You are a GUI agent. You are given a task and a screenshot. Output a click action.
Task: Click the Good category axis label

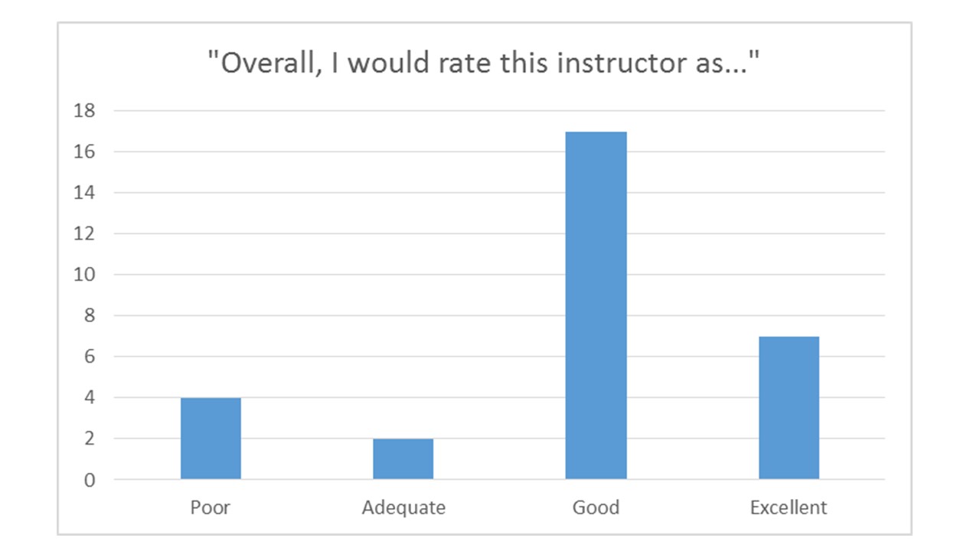[596, 507]
